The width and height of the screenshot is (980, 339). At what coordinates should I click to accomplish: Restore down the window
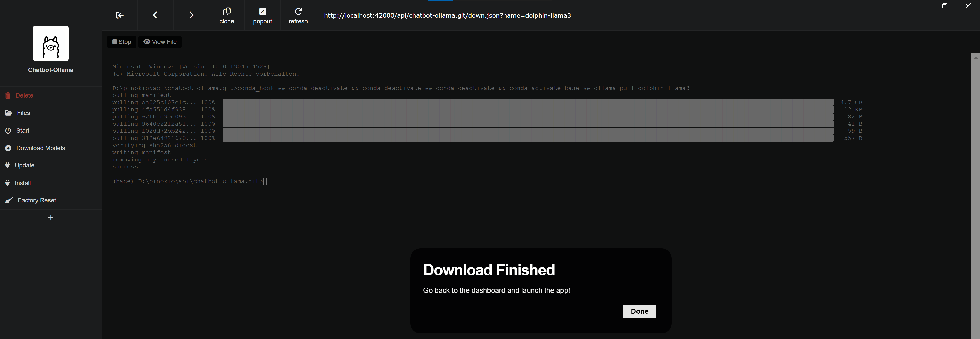point(945,6)
